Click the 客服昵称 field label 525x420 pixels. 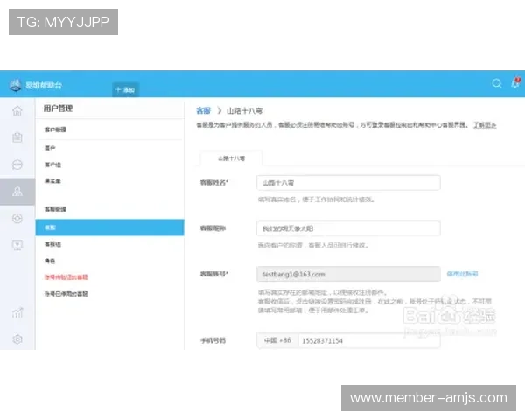tap(213, 228)
